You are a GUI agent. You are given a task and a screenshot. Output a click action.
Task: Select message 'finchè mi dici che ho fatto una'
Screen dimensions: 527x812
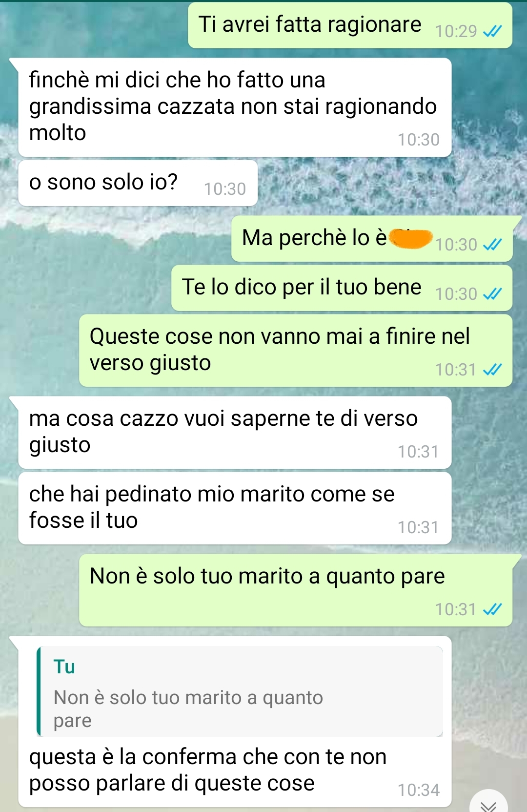click(x=235, y=107)
